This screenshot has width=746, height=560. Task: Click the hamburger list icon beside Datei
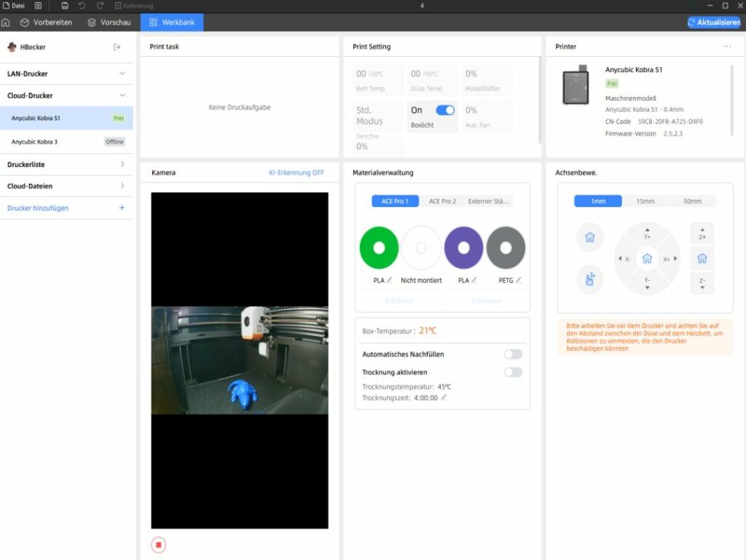[38, 5]
